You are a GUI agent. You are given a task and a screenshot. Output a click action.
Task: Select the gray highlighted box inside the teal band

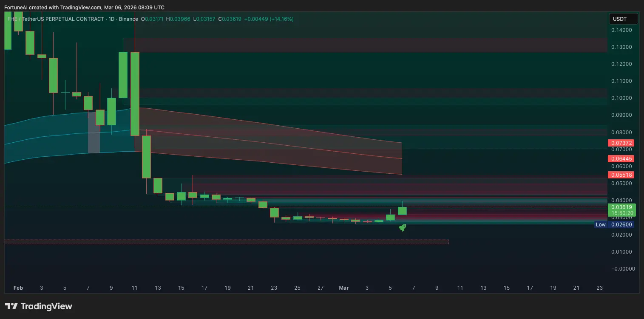[94, 132]
